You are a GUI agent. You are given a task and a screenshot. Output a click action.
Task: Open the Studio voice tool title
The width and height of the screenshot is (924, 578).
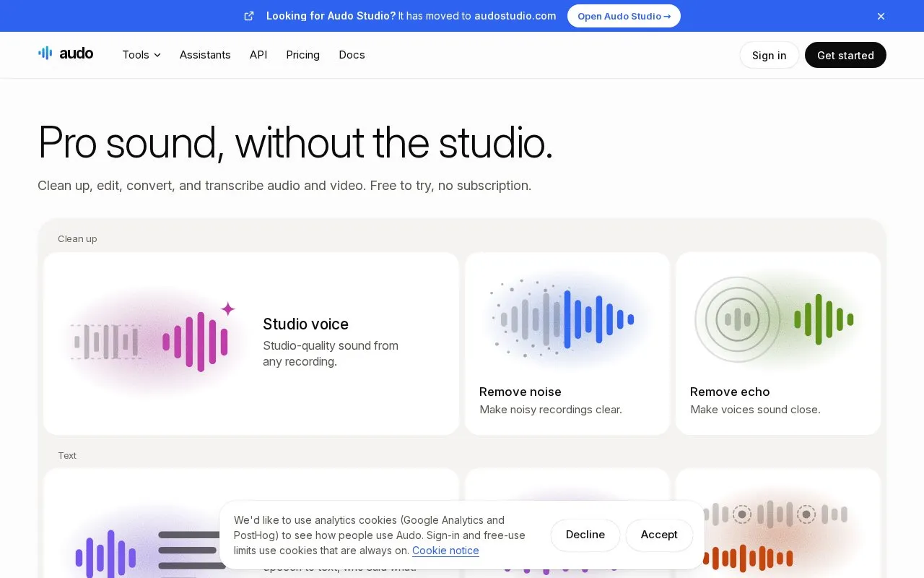[x=305, y=324]
